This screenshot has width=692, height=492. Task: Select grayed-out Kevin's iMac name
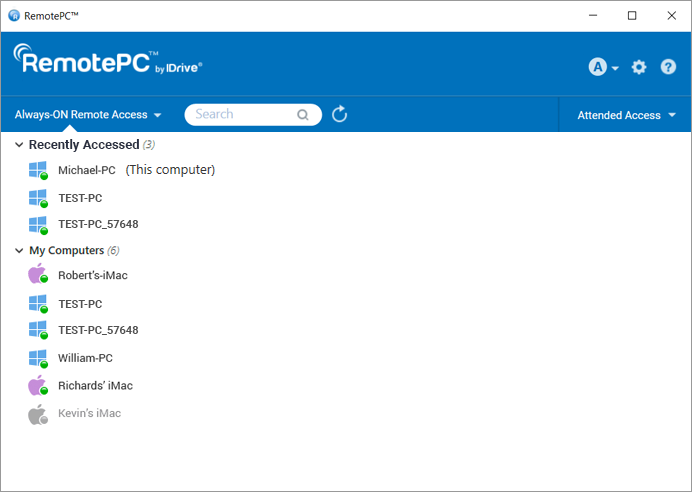89,413
